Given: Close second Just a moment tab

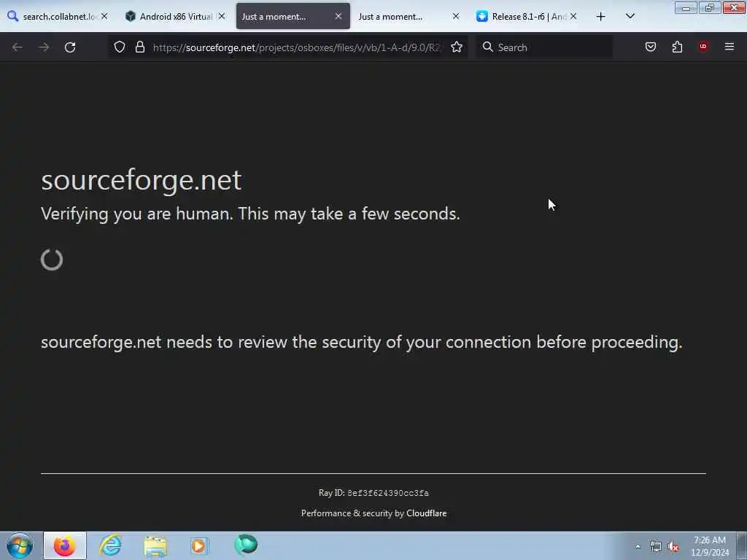Looking at the screenshot, I should [x=456, y=16].
